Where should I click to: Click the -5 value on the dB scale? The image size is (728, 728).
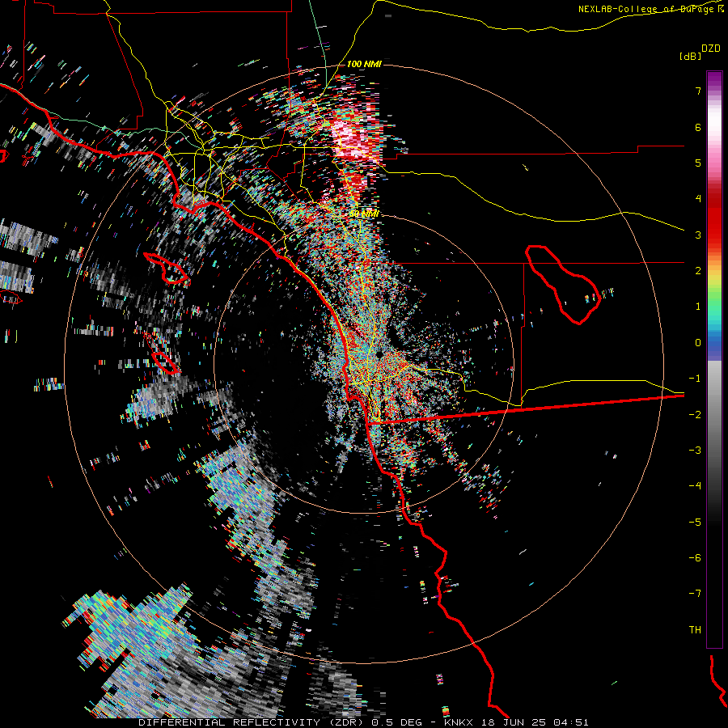(x=695, y=523)
